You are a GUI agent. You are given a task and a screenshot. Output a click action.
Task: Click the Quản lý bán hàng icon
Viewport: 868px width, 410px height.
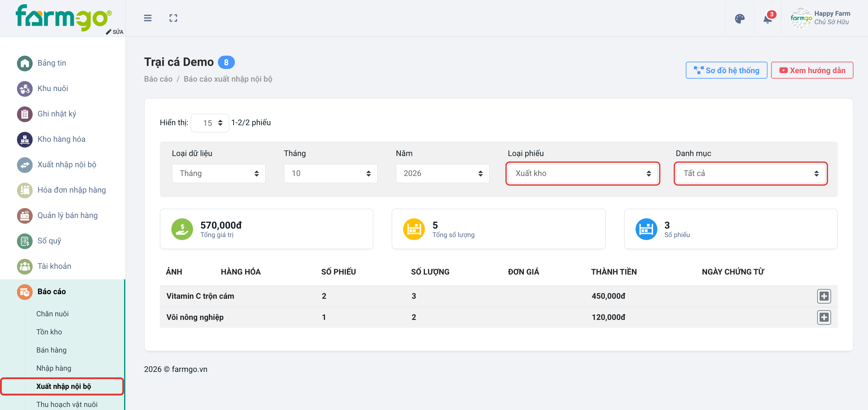(25, 216)
